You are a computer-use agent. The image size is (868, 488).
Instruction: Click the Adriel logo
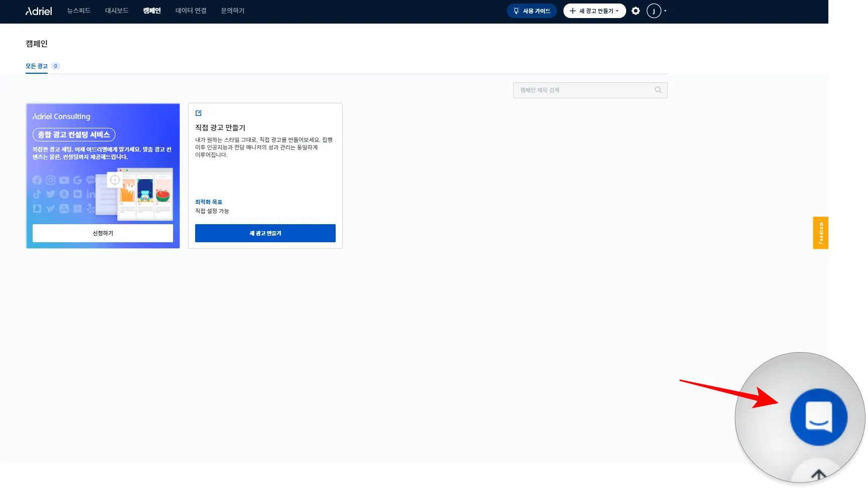(39, 11)
